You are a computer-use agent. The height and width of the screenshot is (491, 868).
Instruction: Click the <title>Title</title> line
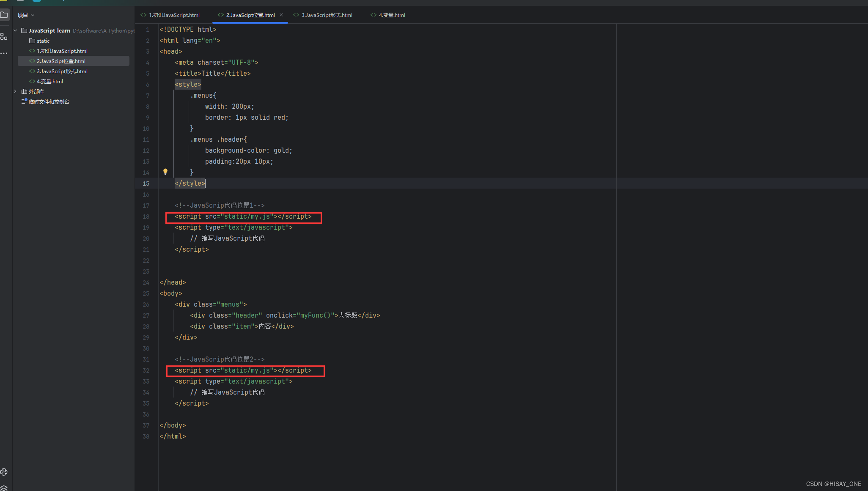tap(213, 73)
